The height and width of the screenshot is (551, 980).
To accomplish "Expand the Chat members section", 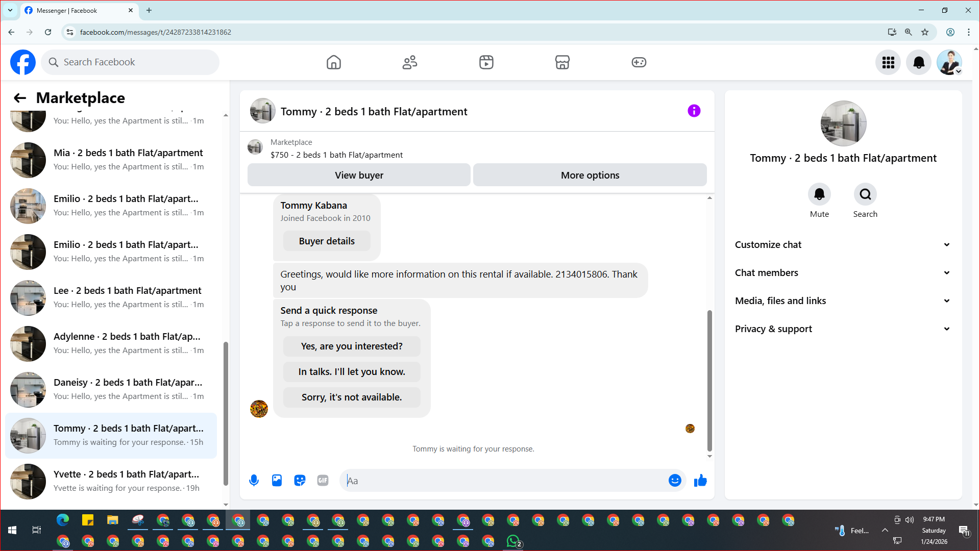I will 842,272.
